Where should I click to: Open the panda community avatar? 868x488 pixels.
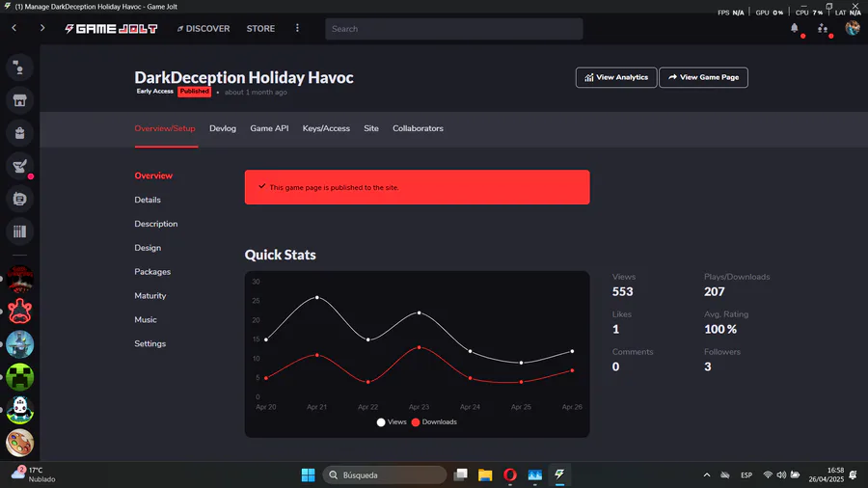(x=20, y=410)
